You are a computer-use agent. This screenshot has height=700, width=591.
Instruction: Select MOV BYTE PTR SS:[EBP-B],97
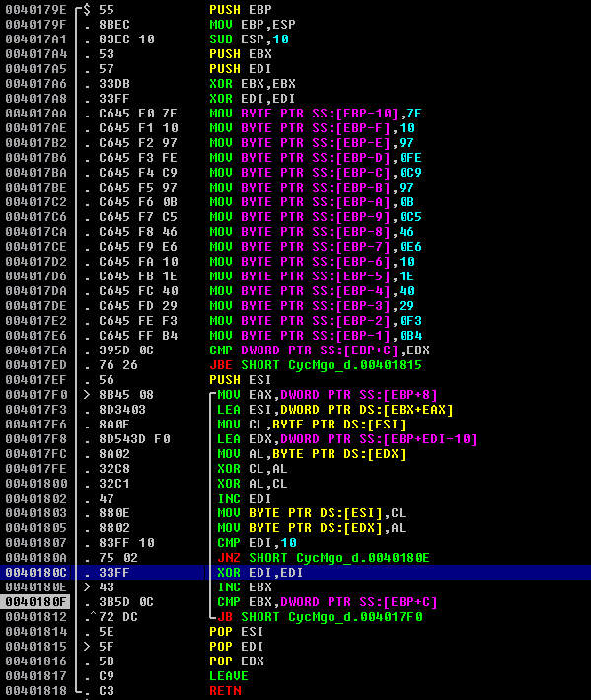(x=312, y=187)
